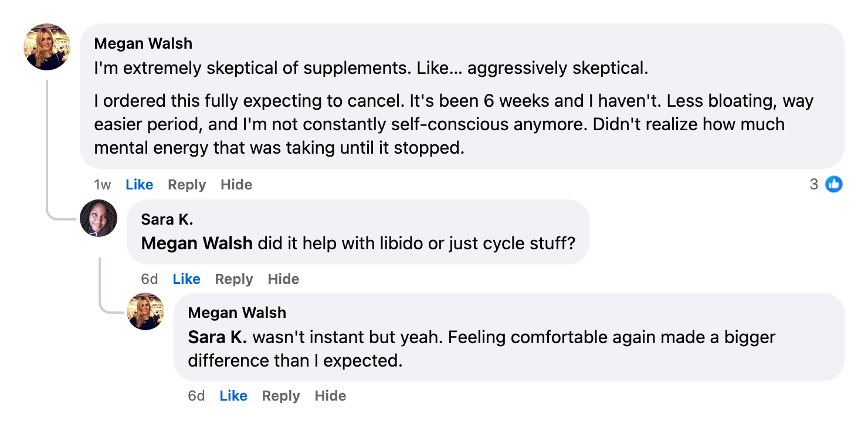The image size is (868, 427).
Task: Reply to Megan Walsh's top comment
Action: coord(187,184)
